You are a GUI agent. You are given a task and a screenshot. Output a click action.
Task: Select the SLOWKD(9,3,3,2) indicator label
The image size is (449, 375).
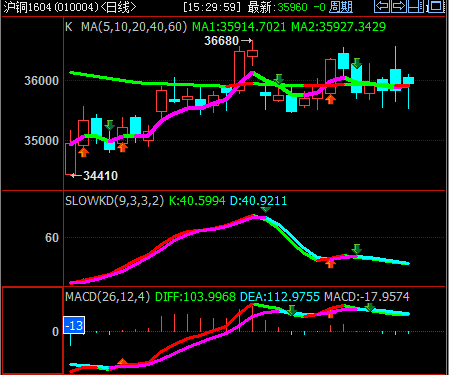click(x=114, y=201)
